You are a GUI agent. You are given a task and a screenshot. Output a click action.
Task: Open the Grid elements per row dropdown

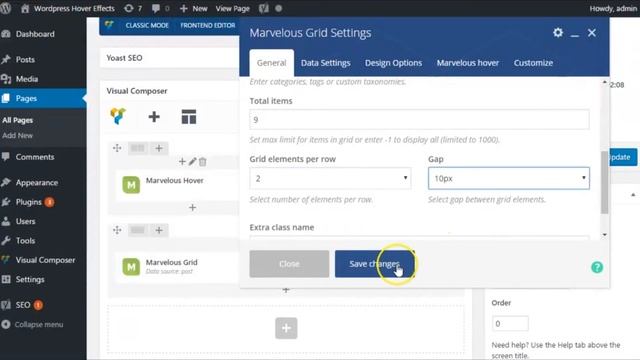(x=330, y=178)
